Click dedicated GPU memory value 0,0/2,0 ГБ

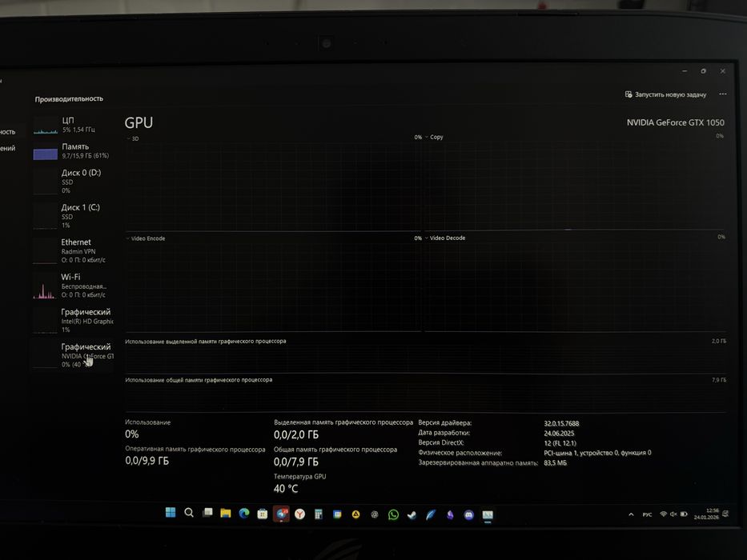pyautogui.click(x=296, y=434)
